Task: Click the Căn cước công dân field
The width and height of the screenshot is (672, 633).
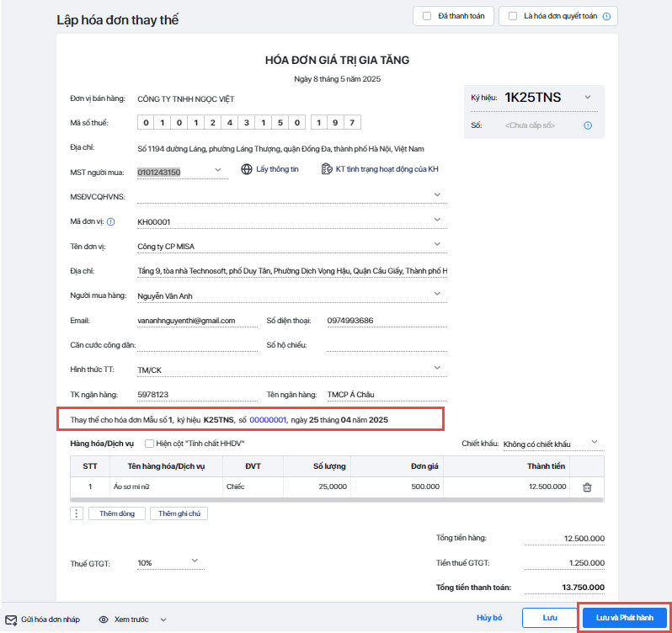Action: point(197,345)
